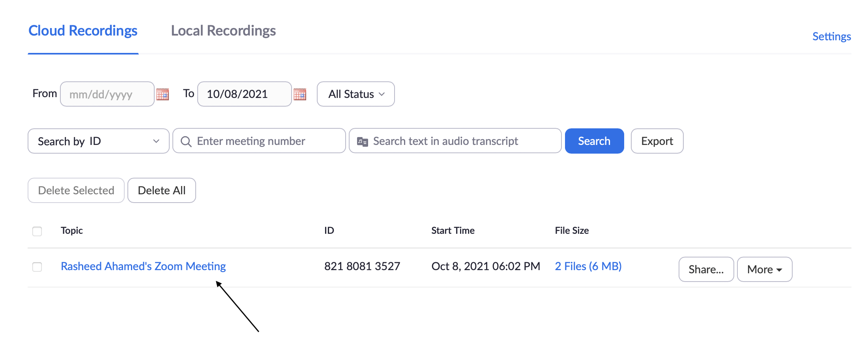Select all recordings with header checkbox

click(x=37, y=231)
